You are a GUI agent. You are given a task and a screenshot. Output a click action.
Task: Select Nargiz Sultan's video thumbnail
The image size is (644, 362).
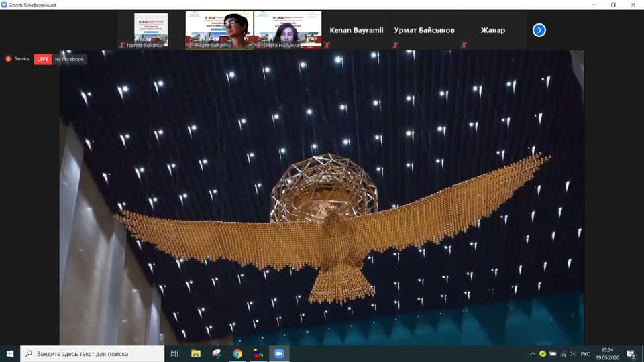coord(151,29)
